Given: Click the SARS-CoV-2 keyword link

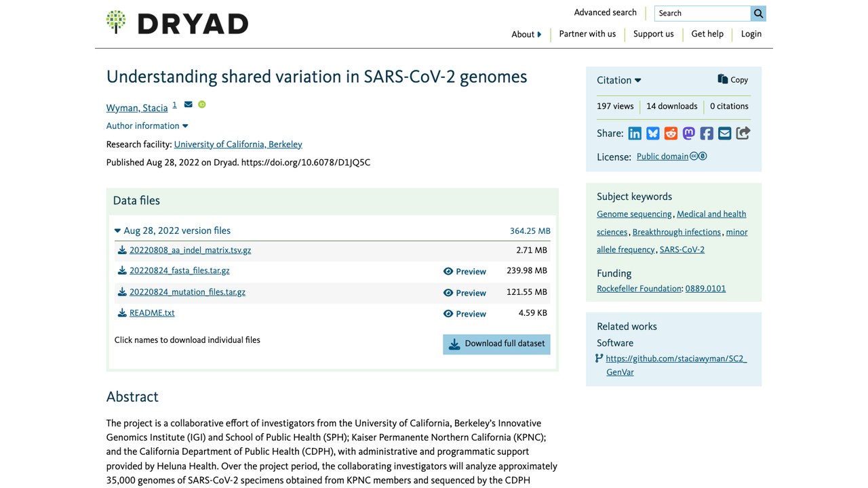Looking at the screenshot, I should coord(682,249).
